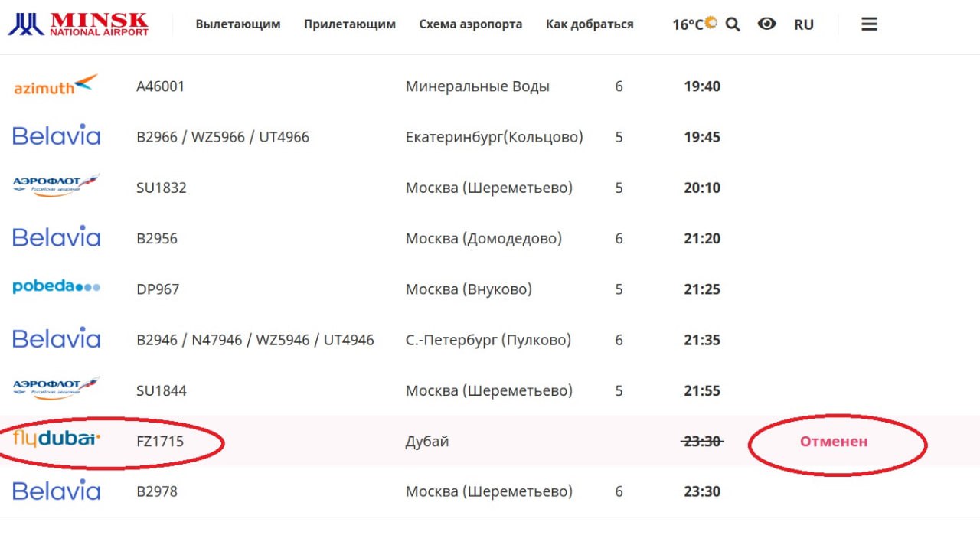Image resolution: width=980 pixels, height=545 pixels.
Task: Open the site search magnifier icon
Action: [733, 24]
